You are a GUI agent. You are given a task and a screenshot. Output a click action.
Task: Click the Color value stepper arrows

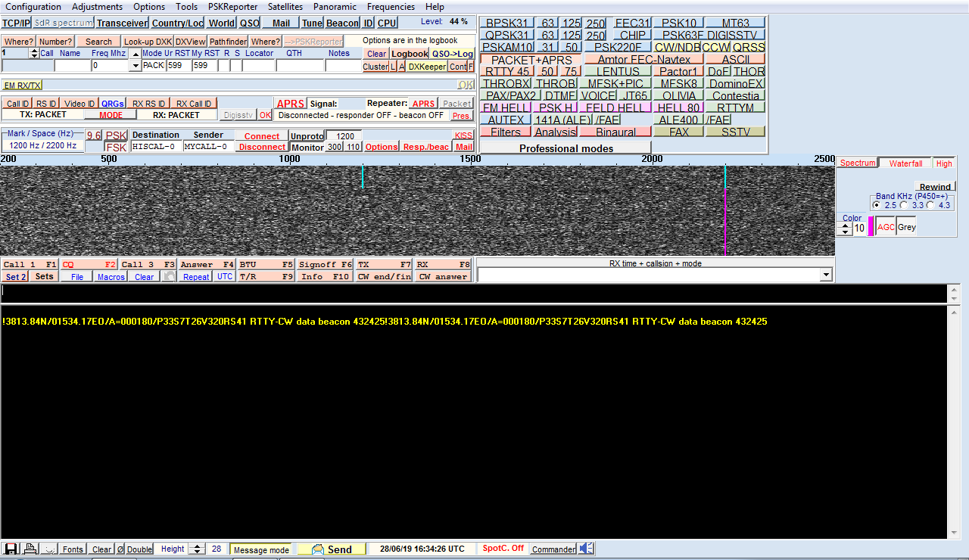846,229
